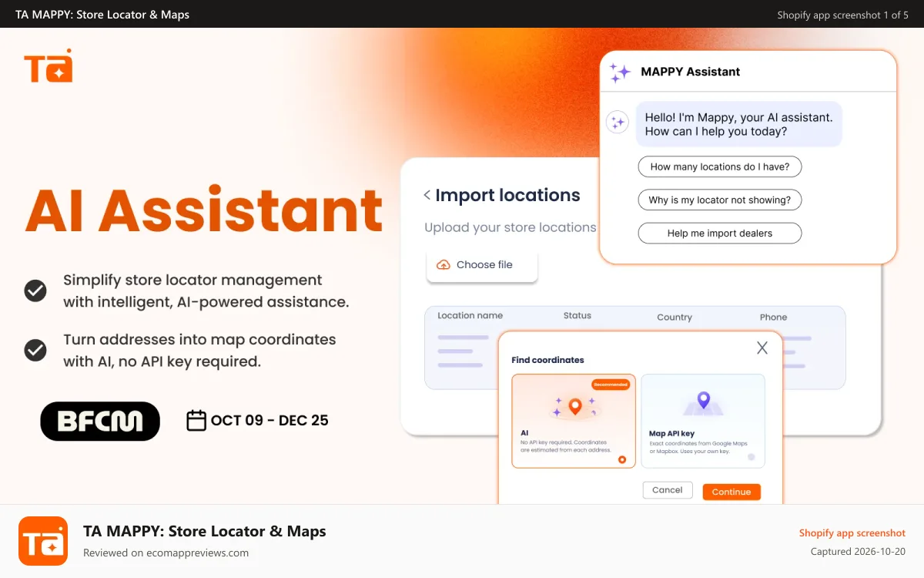Click the orange map pin AI illustration

coord(574,406)
